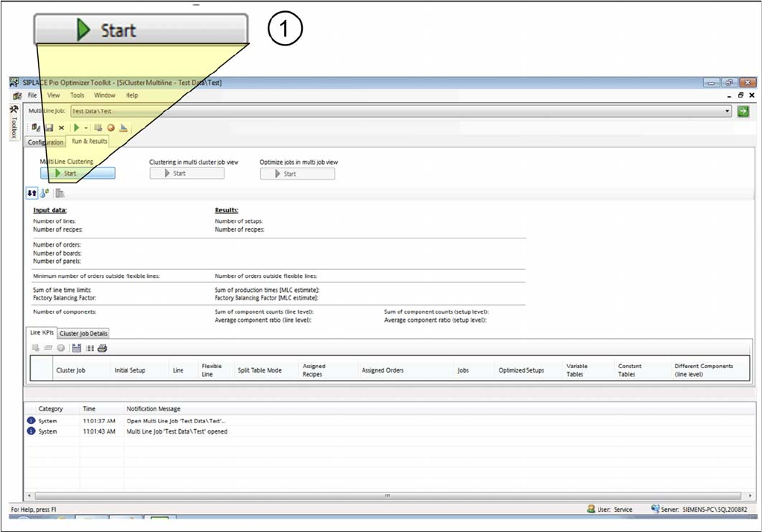
Task: Select the 'Open Multi Line Job' message row
Action: point(390,421)
